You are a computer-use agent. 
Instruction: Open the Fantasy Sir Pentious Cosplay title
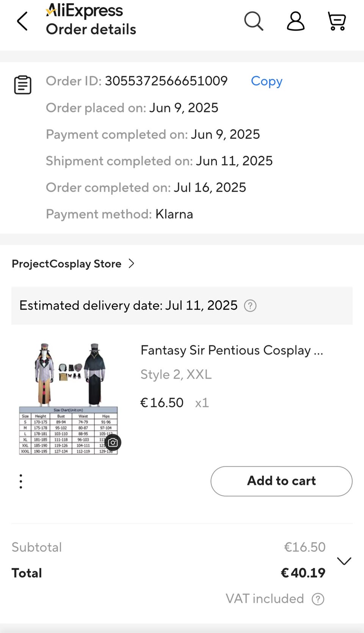click(x=231, y=350)
